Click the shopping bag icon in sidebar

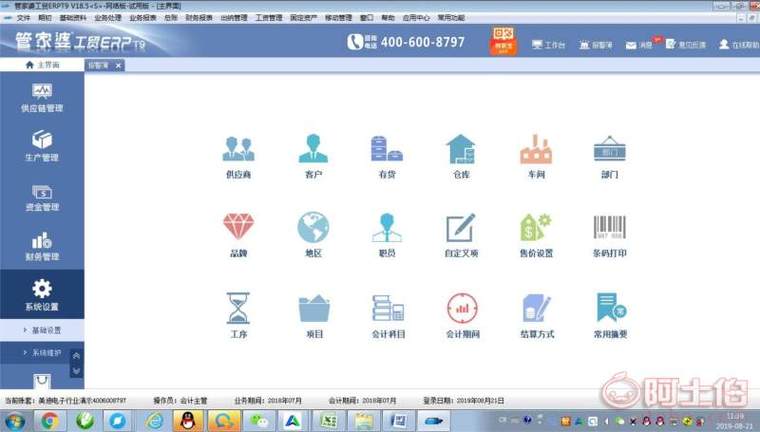tap(42, 381)
